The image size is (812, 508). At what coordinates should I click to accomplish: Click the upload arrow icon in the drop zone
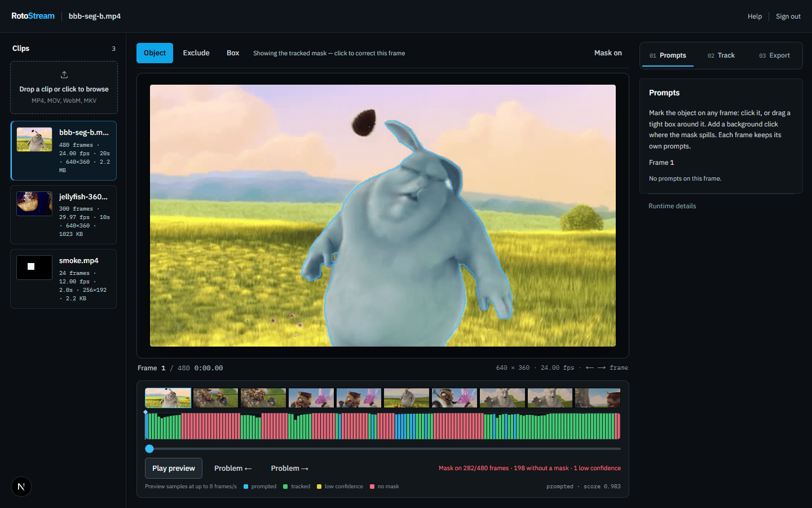coord(64,75)
